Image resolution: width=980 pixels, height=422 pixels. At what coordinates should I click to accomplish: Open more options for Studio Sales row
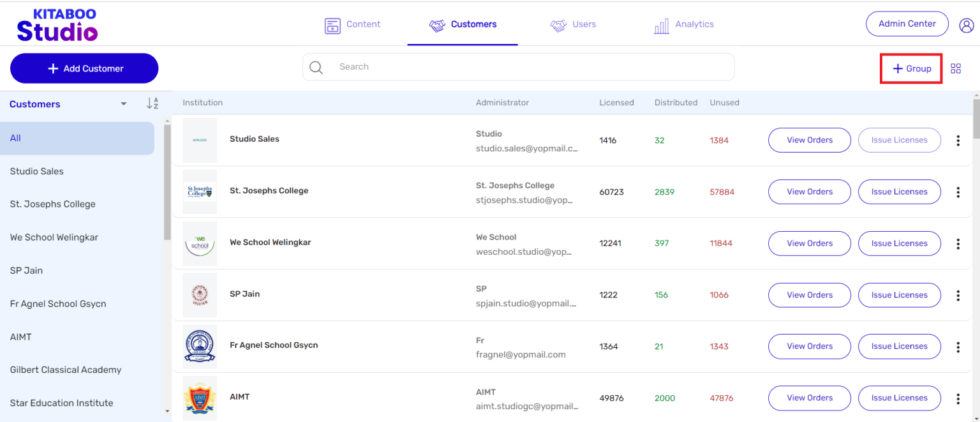(958, 140)
